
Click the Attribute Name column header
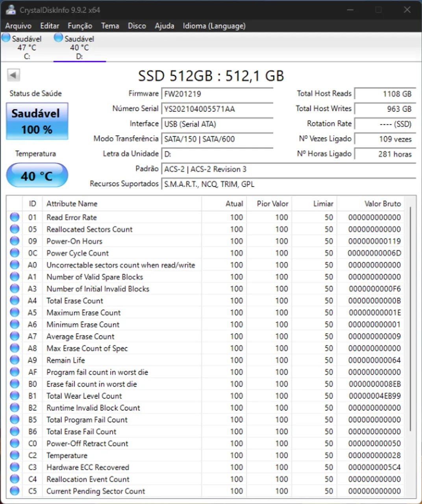click(122, 203)
